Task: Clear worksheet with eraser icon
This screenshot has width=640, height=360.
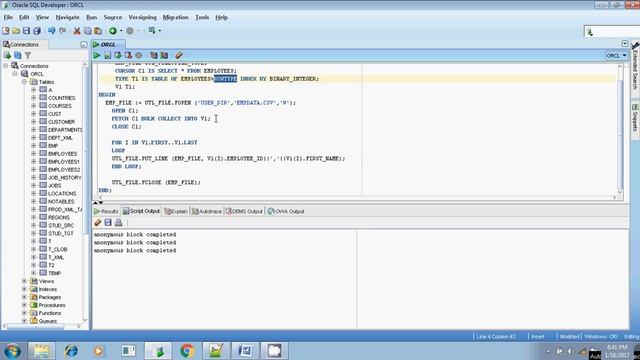Action: 179,56
